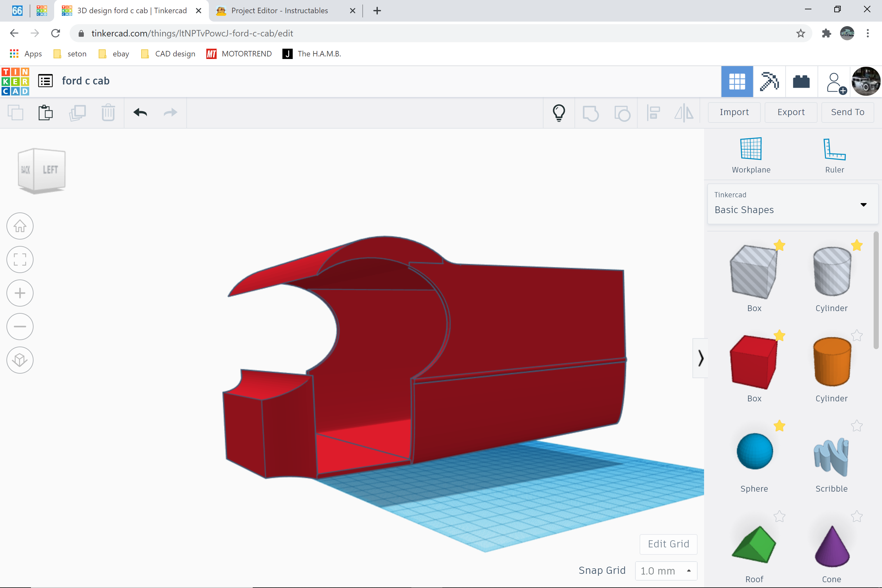Click the BACK face of view cube
The image size is (882, 588).
pyautogui.click(x=25, y=170)
